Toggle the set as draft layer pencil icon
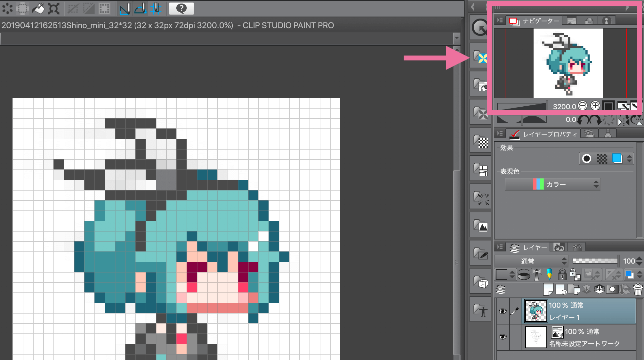This screenshot has width=644, height=360. pyautogui.click(x=549, y=274)
